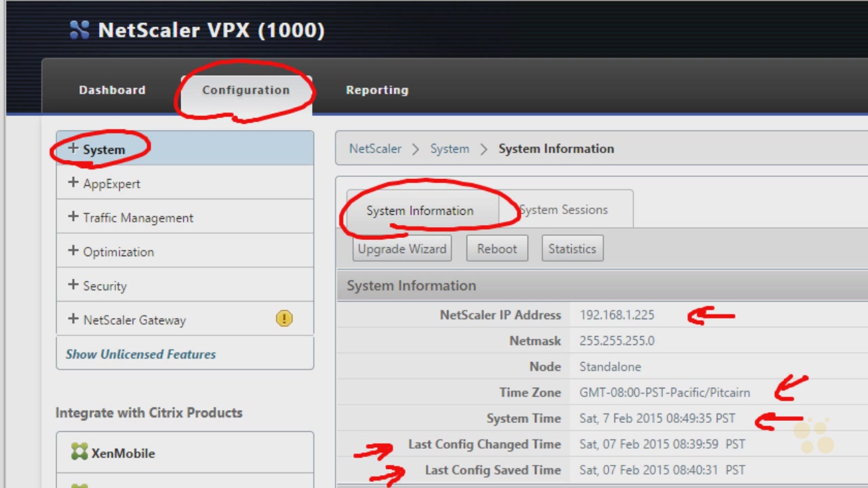Click the IP address 192.168.1.225

coord(617,315)
